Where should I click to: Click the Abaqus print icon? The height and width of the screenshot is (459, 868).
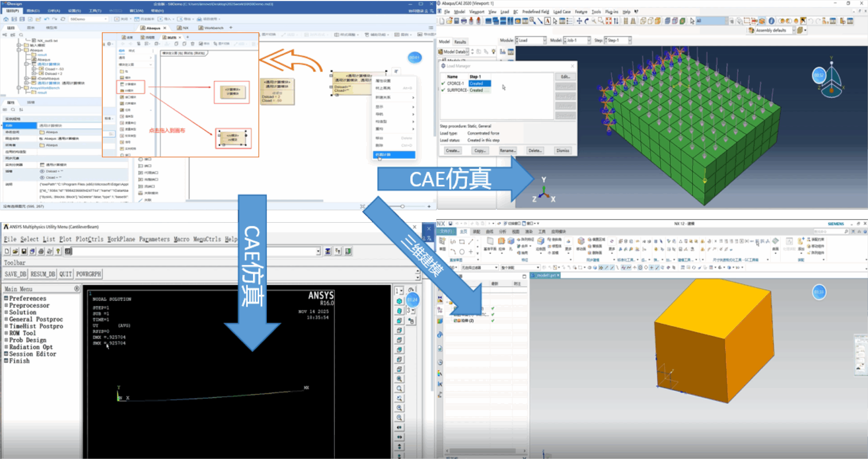(464, 21)
